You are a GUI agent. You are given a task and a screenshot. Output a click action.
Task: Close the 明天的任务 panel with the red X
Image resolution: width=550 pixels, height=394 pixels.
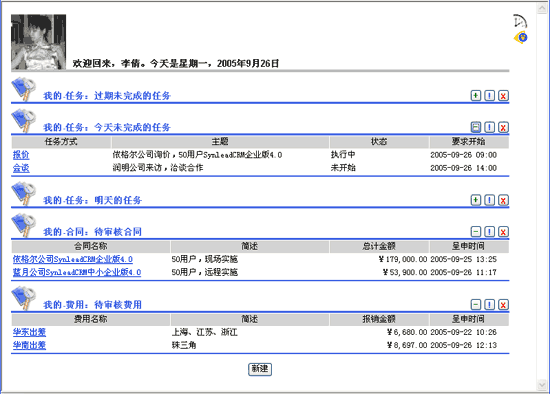pyautogui.click(x=503, y=200)
